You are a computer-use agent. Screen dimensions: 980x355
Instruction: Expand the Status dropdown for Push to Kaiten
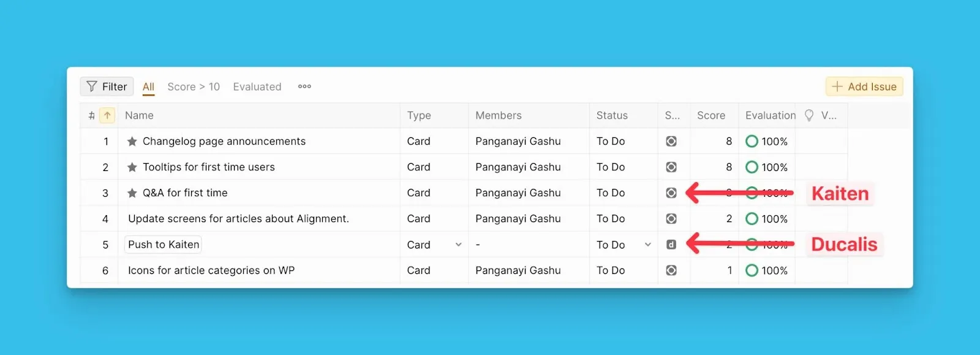point(647,245)
